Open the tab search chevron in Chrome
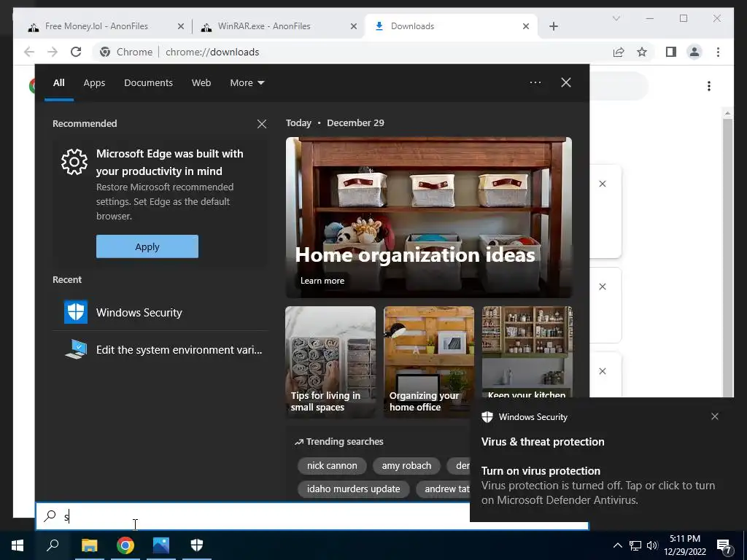 pyautogui.click(x=616, y=18)
